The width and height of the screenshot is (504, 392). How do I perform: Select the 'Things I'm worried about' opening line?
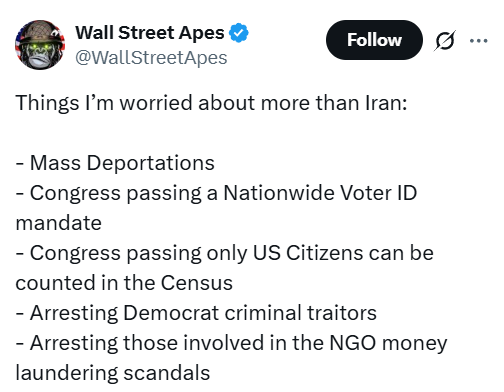tap(211, 103)
